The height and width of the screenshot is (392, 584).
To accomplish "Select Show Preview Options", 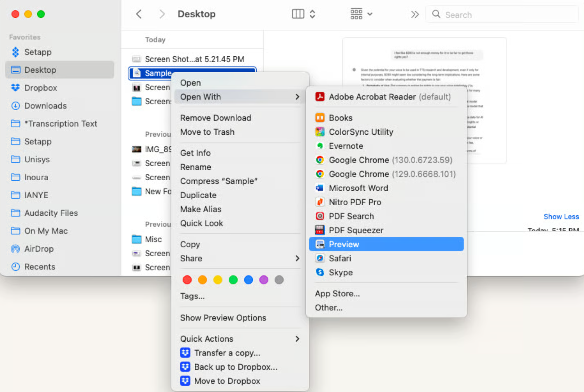I will pos(240,318).
